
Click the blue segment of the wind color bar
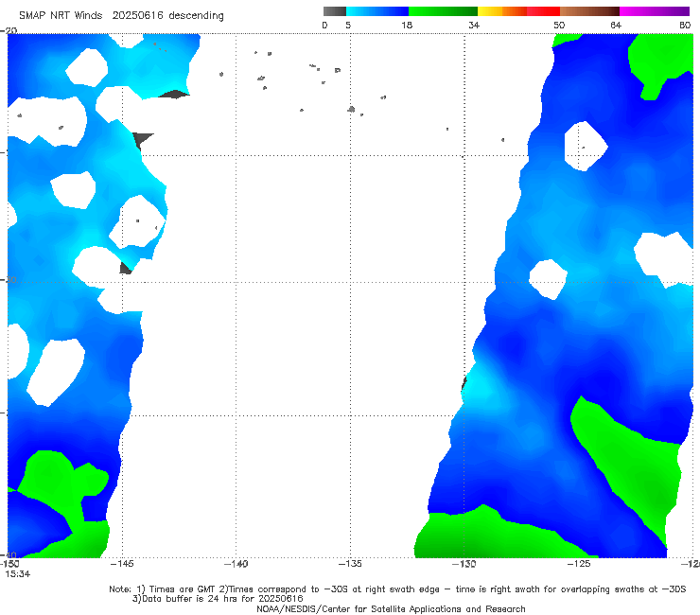pos(377,11)
